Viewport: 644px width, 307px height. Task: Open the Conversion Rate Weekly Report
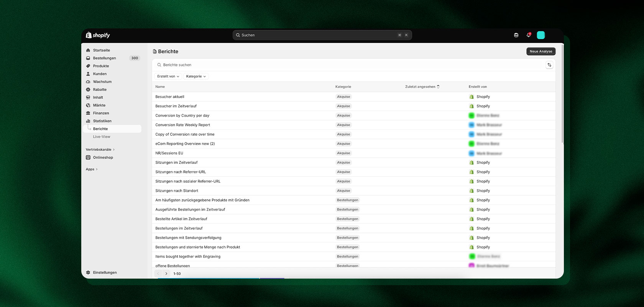point(182,125)
